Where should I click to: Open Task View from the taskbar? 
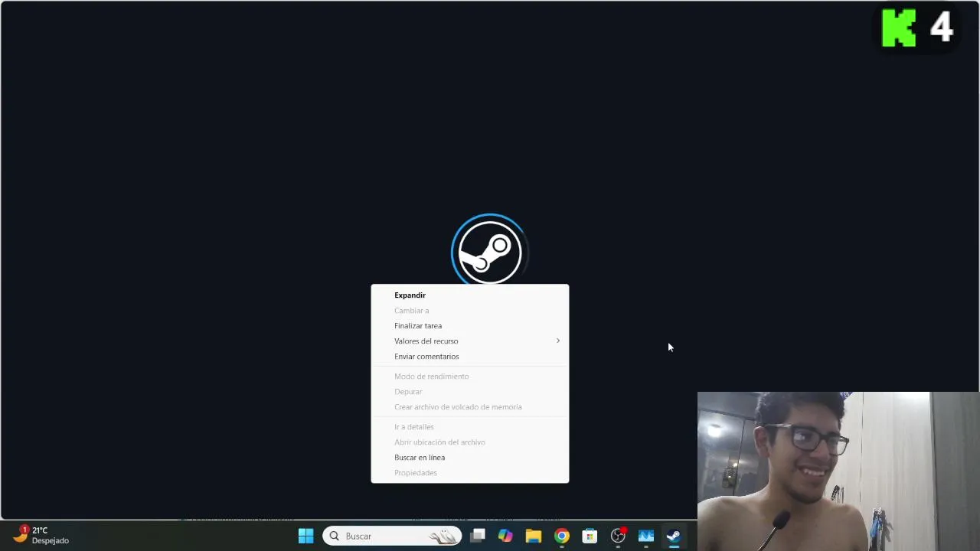[478, 536]
